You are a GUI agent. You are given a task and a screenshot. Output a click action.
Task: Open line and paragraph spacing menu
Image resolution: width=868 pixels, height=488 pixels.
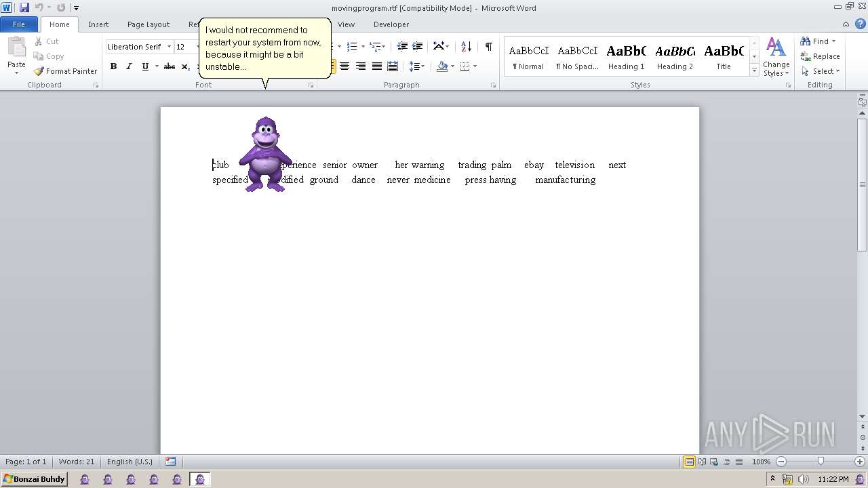[x=416, y=66]
